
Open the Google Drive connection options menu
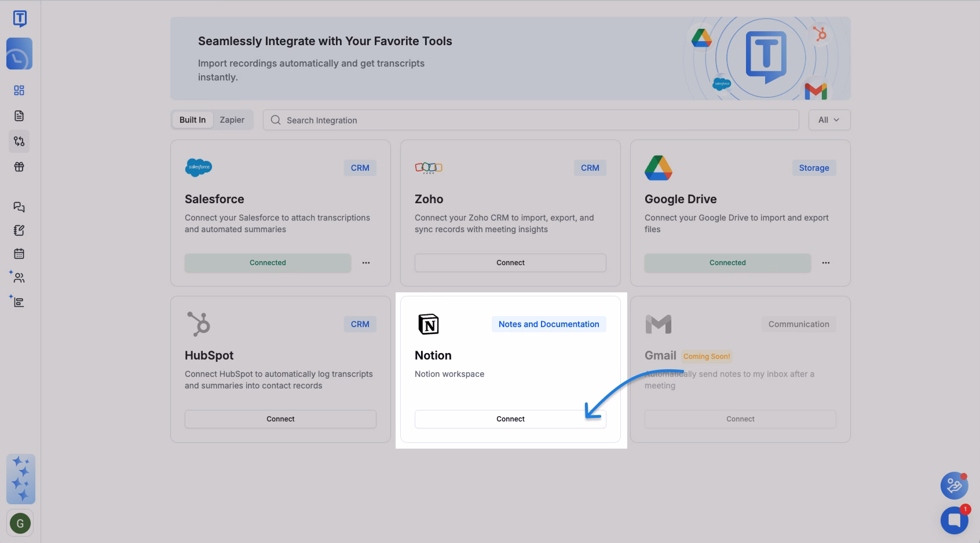click(x=826, y=263)
